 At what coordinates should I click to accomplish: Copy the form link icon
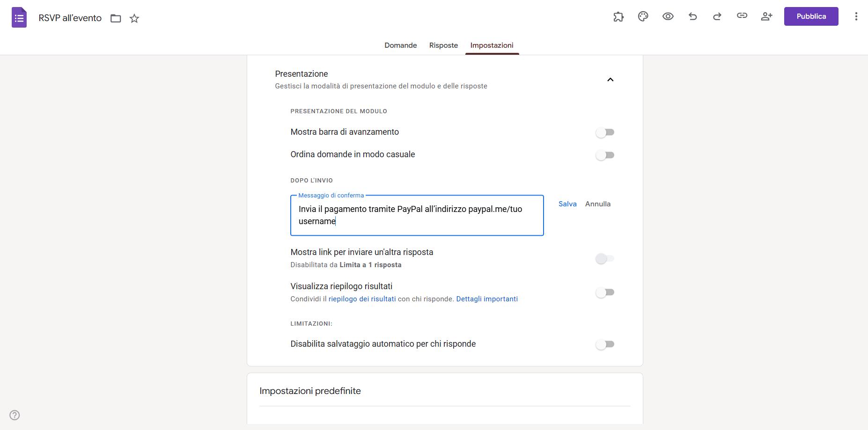(742, 15)
